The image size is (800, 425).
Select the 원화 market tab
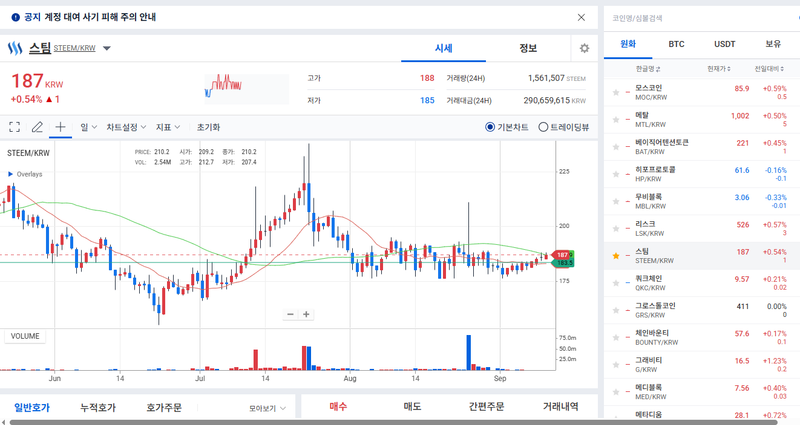click(628, 44)
